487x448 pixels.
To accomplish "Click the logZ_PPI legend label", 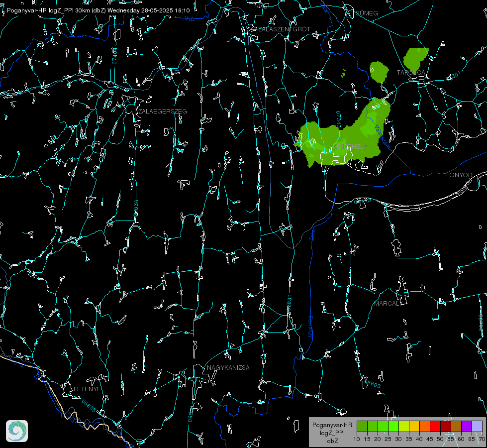I will point(332,433).
